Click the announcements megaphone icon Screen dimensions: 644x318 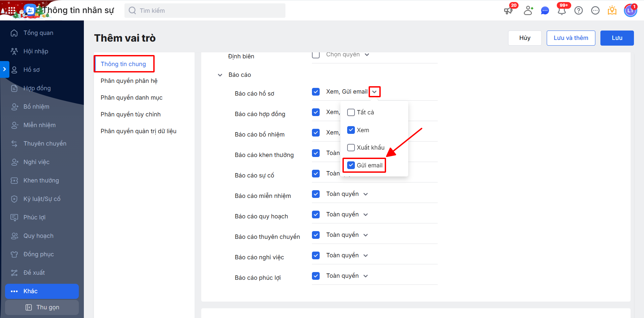508,11
